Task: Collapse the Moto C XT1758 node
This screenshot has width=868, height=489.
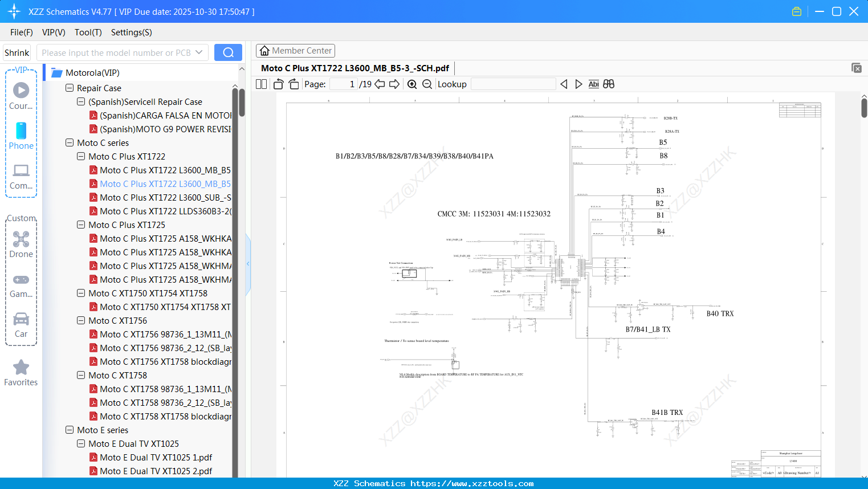Action: click(x=81, y=376)
